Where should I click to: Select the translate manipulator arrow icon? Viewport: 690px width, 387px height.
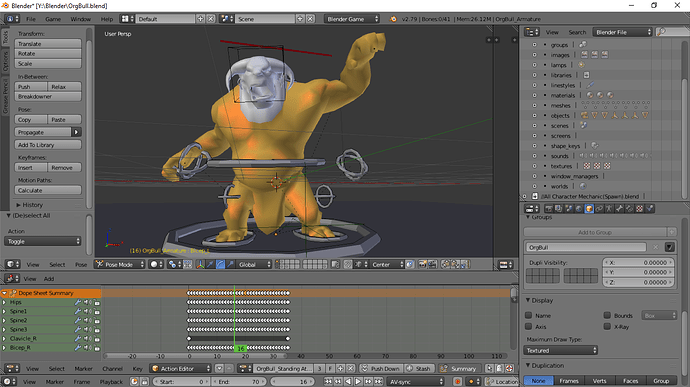pyautogui.click(x=210, y=264)
